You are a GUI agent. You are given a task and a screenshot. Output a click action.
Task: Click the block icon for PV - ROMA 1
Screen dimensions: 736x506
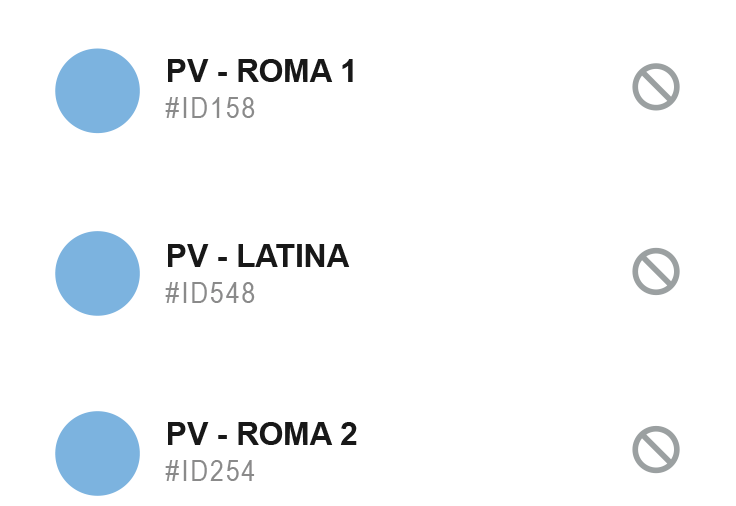tap(656, 87)
